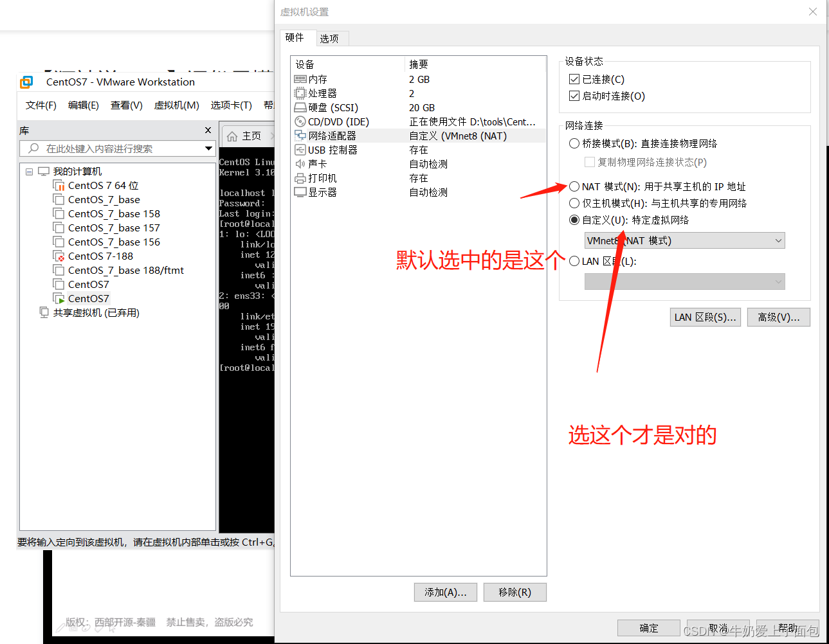Select the network adapter (网络适配器) icon
Image resolution: width=829 pixels, height=644 pixels.
[300, 136]
